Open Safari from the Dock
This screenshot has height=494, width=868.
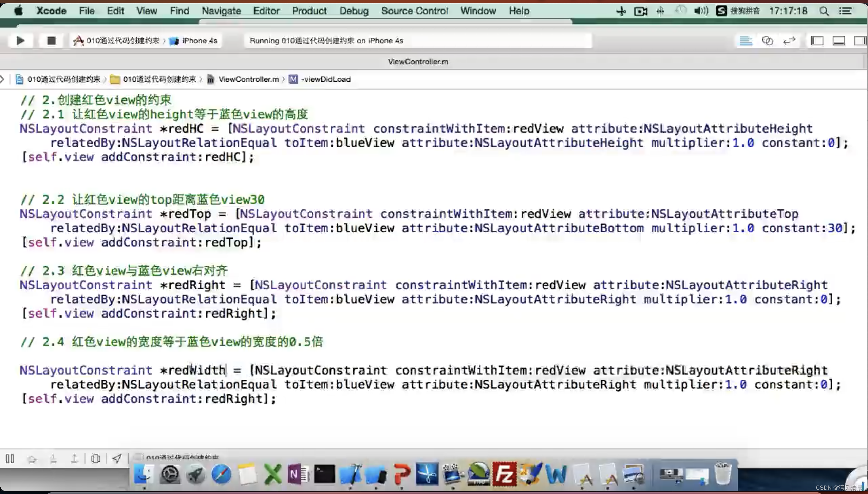coord(222,474)
